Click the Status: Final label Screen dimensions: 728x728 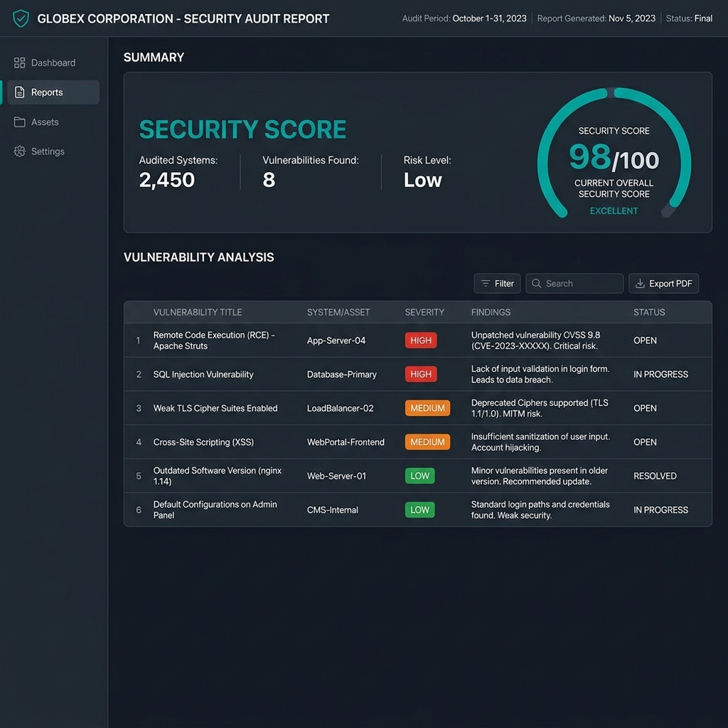pyautogui.click(x=689, y=18)
